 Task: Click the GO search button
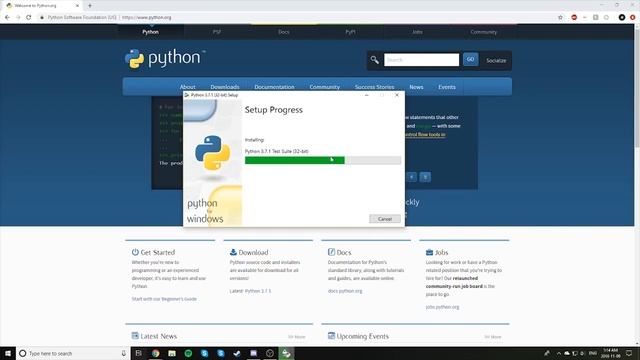point(470,60)
